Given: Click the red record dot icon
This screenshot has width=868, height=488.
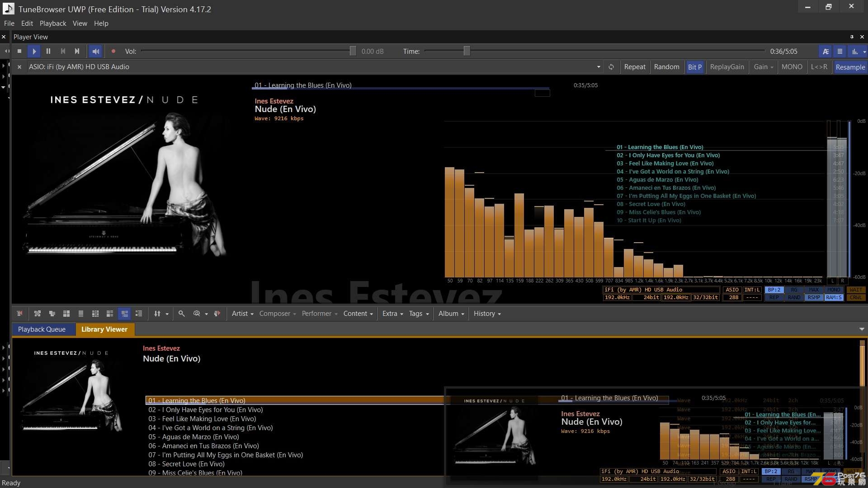Looking at the screenshot, I should (113, 52).
